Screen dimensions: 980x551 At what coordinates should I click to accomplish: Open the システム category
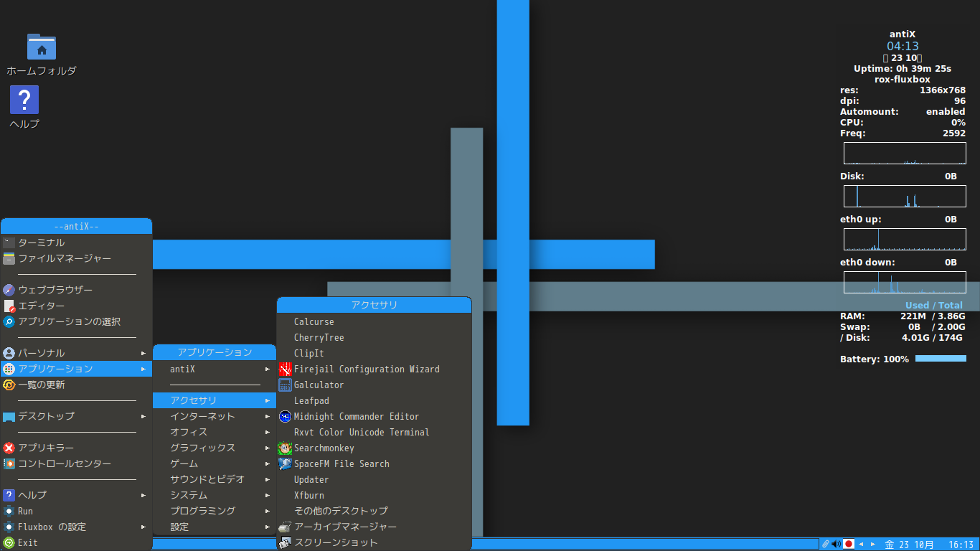pyautogui.click(x=215, y=495)
